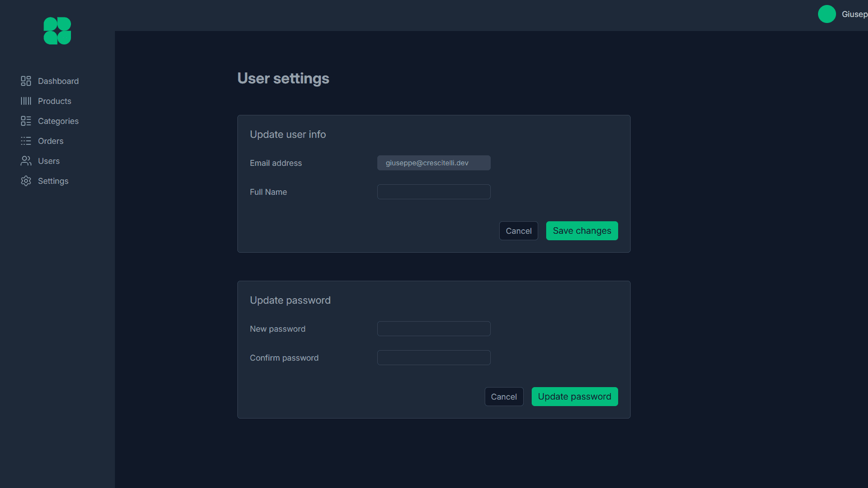This screenshot has width=868, height=488.
Task: Click the Confirm password field
Action: pyautogui.click(x=433, y=357)
